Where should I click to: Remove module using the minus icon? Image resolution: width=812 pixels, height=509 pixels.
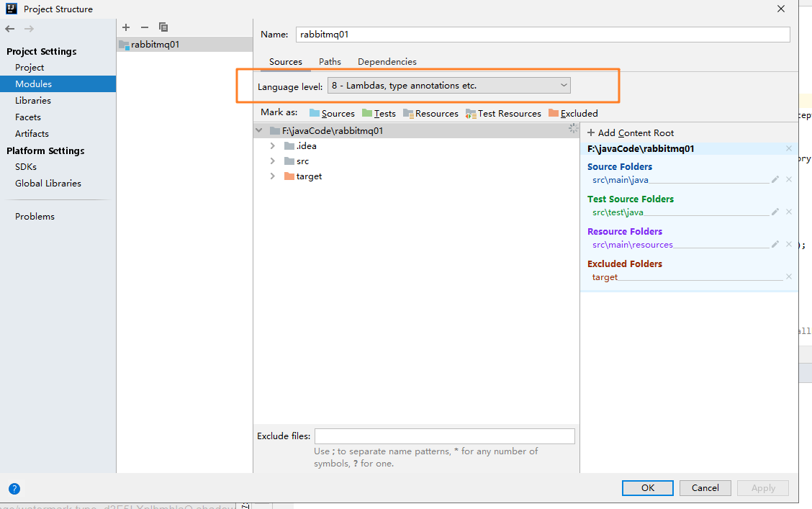144,27
